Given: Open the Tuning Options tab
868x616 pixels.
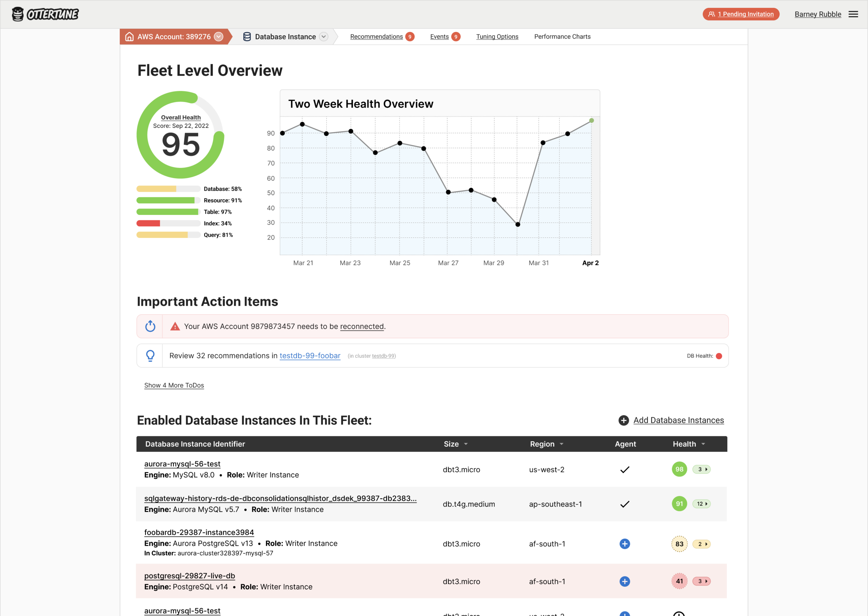Looking at the screenshot, I should pos(497,36).
